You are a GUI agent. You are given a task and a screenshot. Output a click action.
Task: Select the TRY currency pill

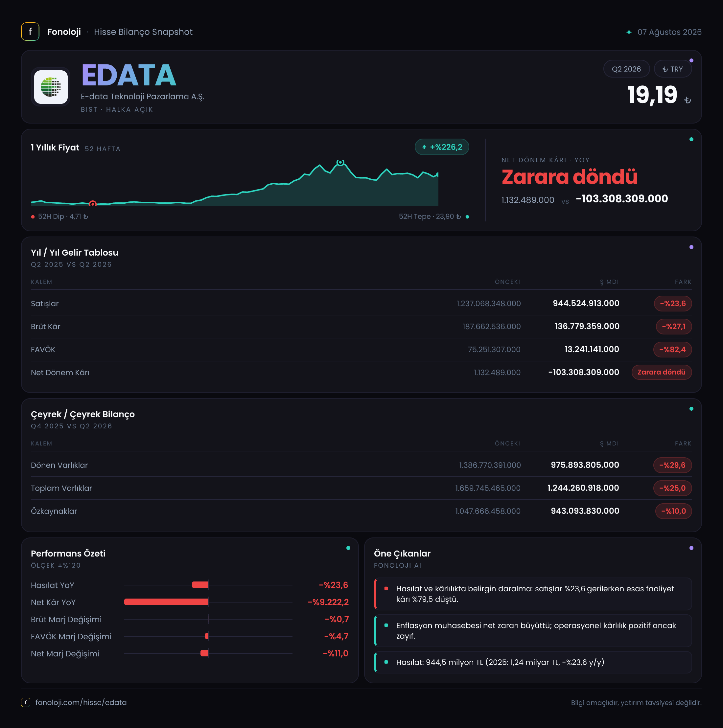click(x=672, y=69)
